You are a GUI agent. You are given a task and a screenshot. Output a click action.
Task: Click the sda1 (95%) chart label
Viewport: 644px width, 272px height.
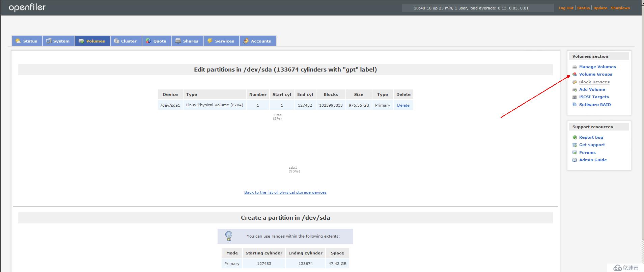click(x=294, y=169)
